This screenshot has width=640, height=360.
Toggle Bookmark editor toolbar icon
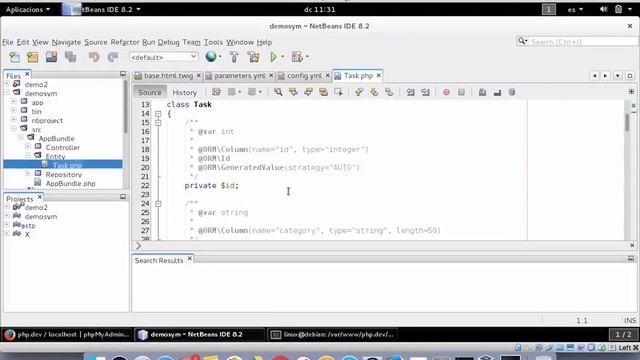[x=389, y=92]
